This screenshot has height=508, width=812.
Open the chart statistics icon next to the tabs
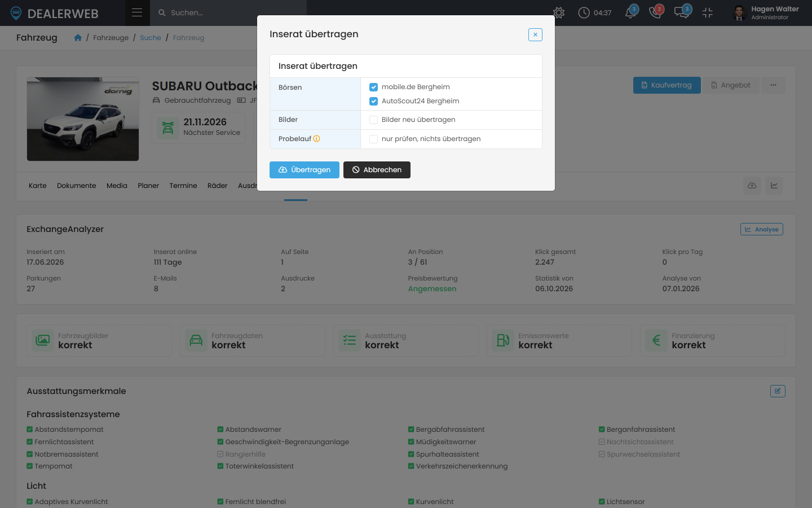[774, 186]
